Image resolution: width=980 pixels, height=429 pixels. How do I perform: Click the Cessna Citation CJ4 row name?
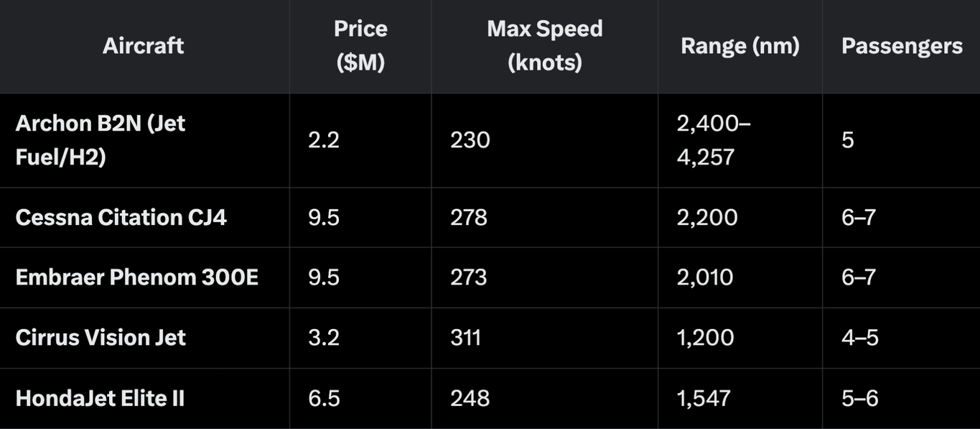[121, 218]
